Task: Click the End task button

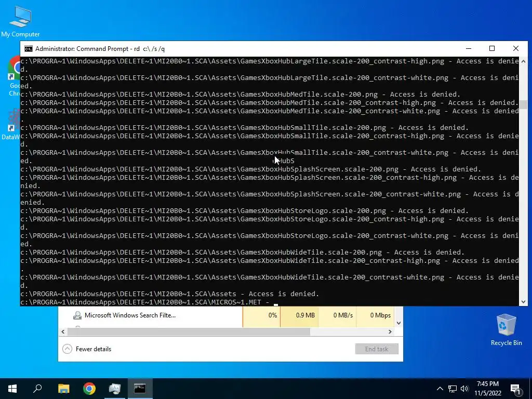Action: [x=377, y=349]
